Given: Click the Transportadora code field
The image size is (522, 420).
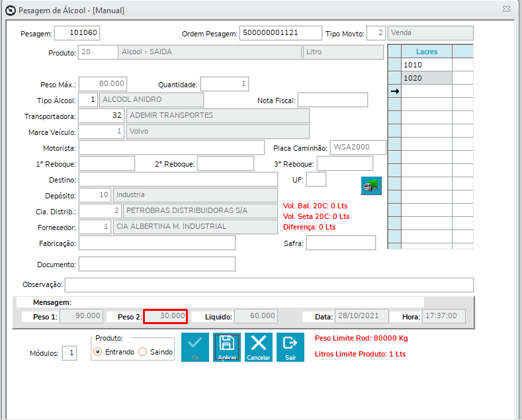Looking at the screenshot, I should [x=101, y=116].
